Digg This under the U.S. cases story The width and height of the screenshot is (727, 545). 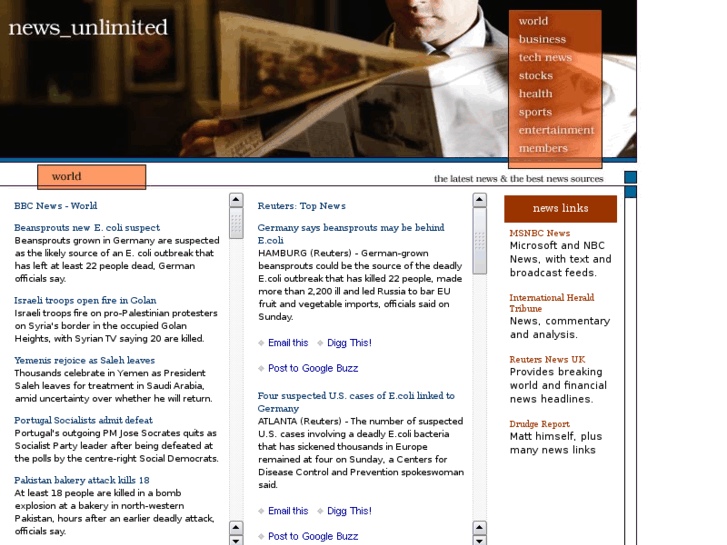click(x=349, y=511)
